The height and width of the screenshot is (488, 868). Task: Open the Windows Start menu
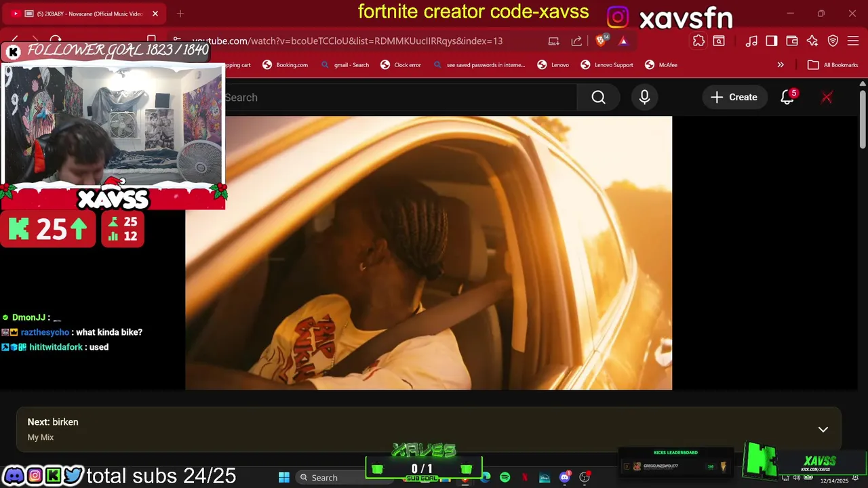point(284,477)
